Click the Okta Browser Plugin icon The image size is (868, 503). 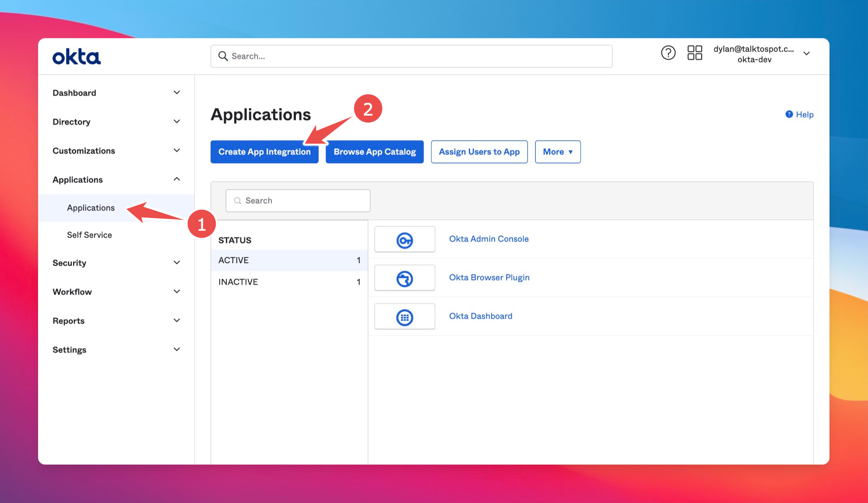[404, 278]
